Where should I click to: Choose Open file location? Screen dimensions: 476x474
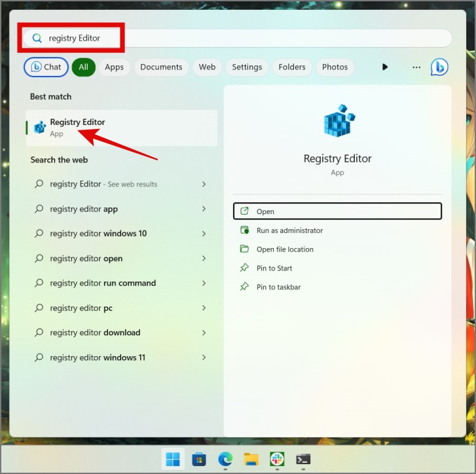[x=337, y=249]
